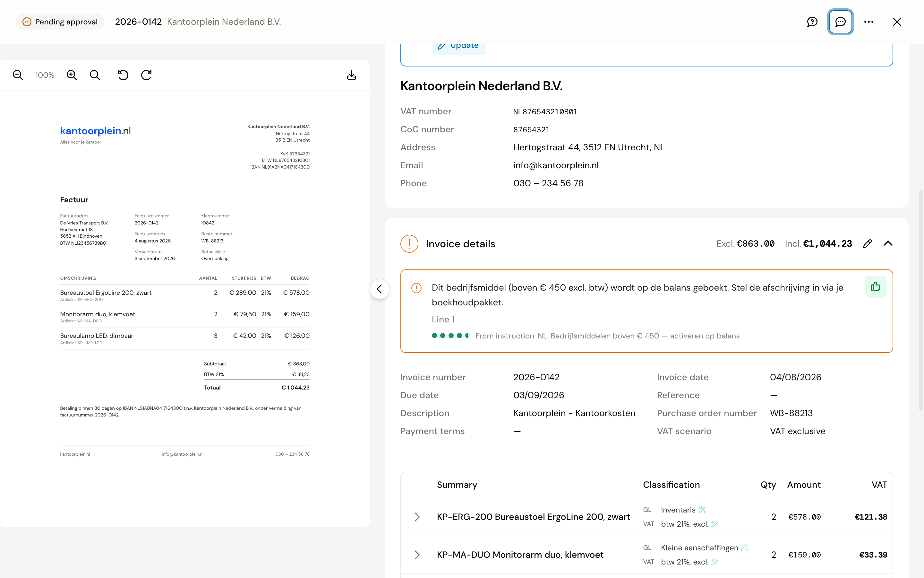Click the Pending approval status badge

pyautogui.click(x=60, y=22)
